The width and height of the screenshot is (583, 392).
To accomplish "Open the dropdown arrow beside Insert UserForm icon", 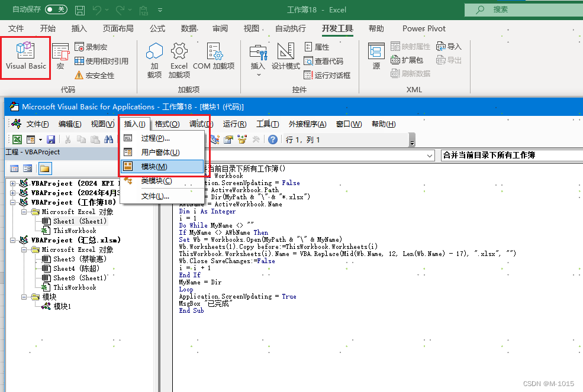I will pyautogui.click(x=40, y=140).
